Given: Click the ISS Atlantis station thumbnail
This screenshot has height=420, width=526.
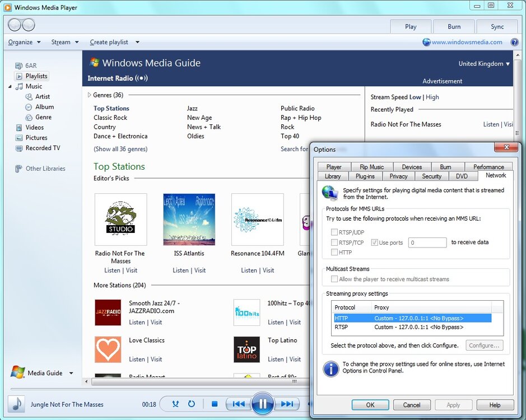Looking at the screenshot, I should coord(189,220).
